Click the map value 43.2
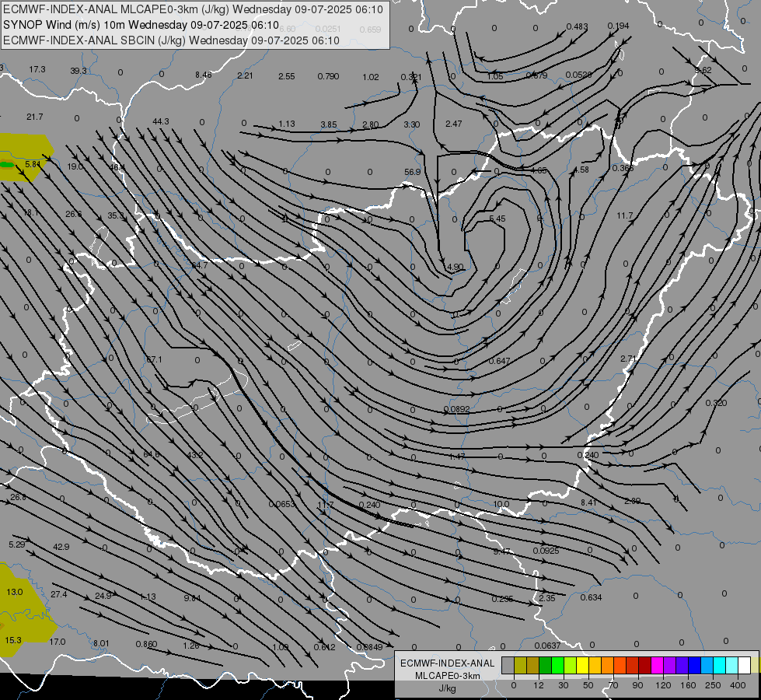This screenshot has width=761, height=700. click(195, 455)
